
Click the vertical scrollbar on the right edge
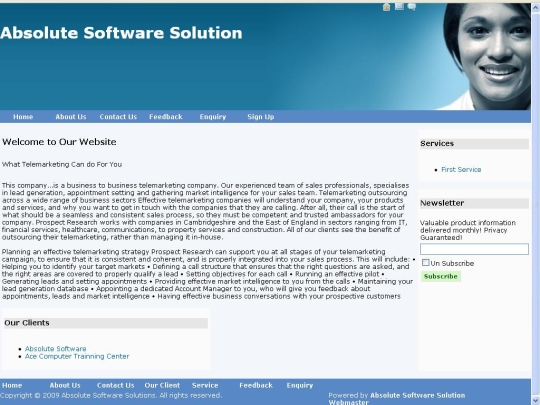pyautogui.click(x=536, y=203)
